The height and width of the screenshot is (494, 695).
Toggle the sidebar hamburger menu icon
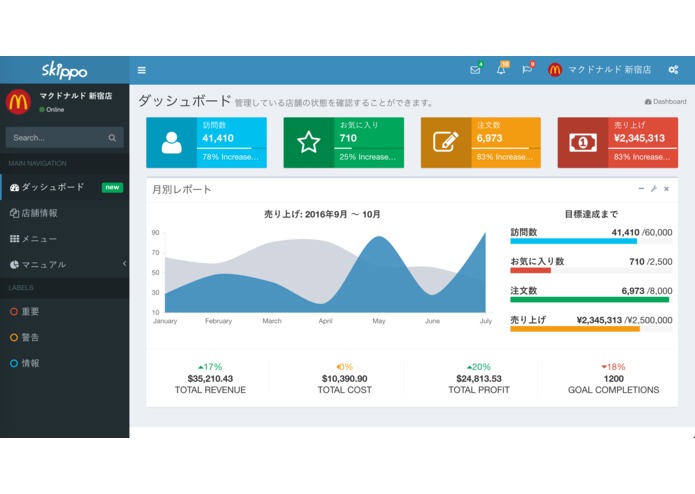[142, 70]
